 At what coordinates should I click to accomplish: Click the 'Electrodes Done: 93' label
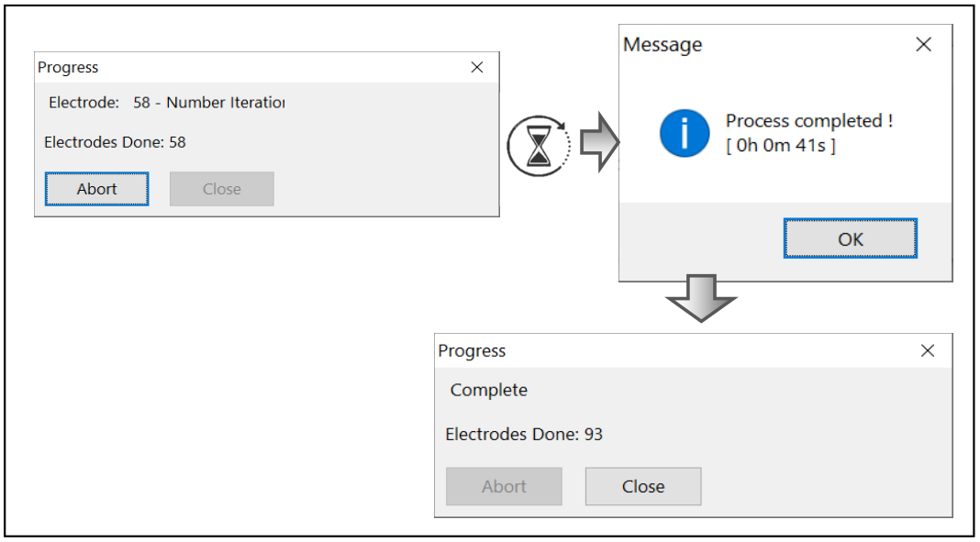point(524,434)
